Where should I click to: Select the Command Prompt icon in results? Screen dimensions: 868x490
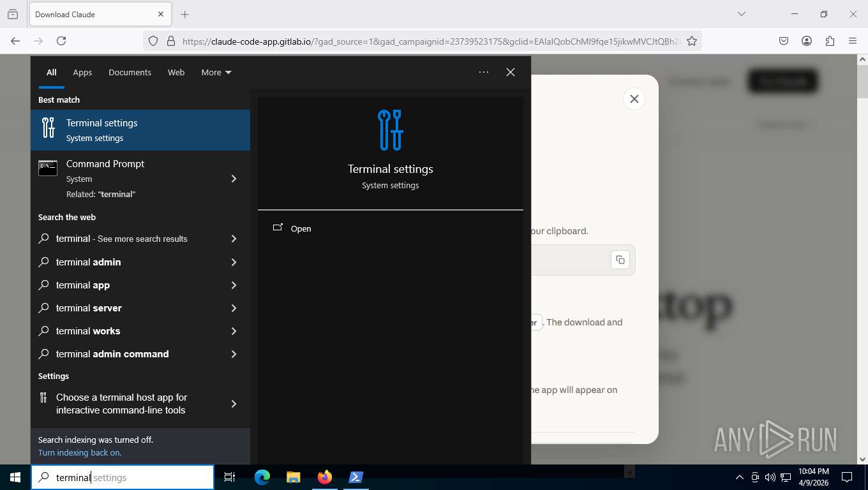[48, 168]
